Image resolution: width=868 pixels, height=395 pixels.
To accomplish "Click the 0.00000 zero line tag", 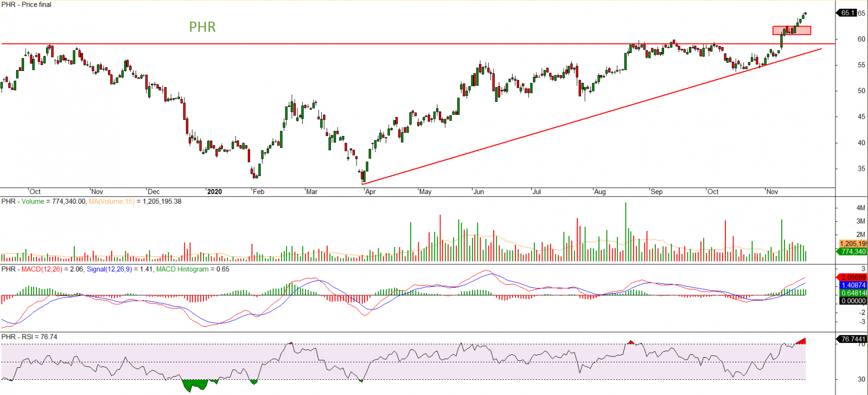I will point(853,301).
